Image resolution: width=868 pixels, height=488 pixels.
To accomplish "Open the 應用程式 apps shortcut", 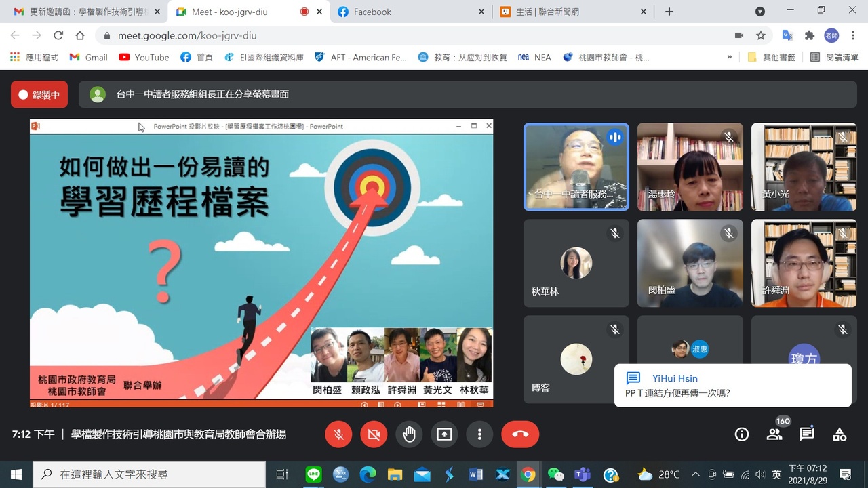I will [34, 58].
